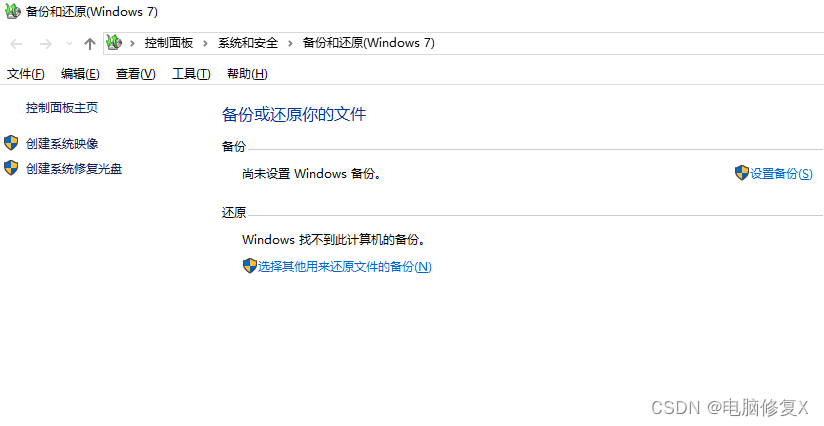The image size is (824, 426).
Task: Click the Forward navigation arrow
Action: 46,44
